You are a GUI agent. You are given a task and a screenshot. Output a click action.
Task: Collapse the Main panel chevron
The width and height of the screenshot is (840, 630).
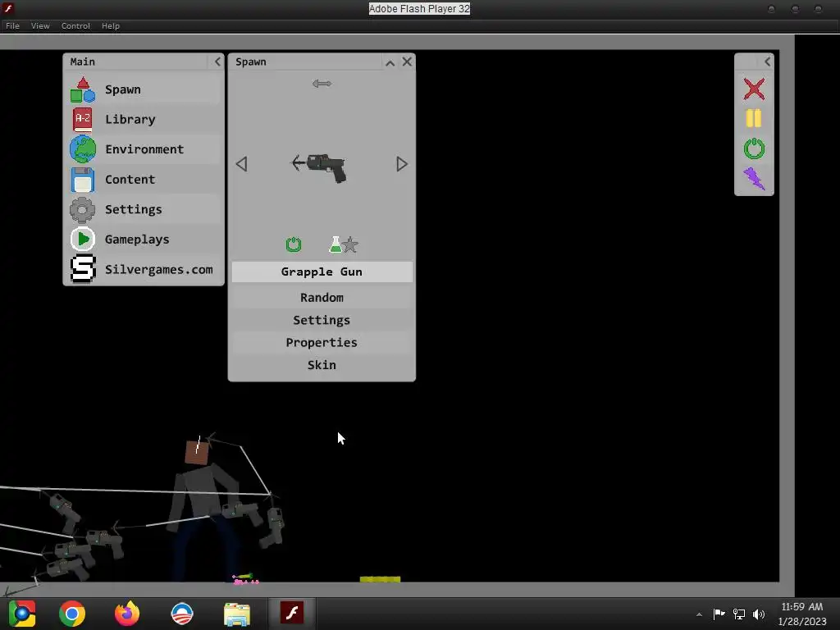217,62
